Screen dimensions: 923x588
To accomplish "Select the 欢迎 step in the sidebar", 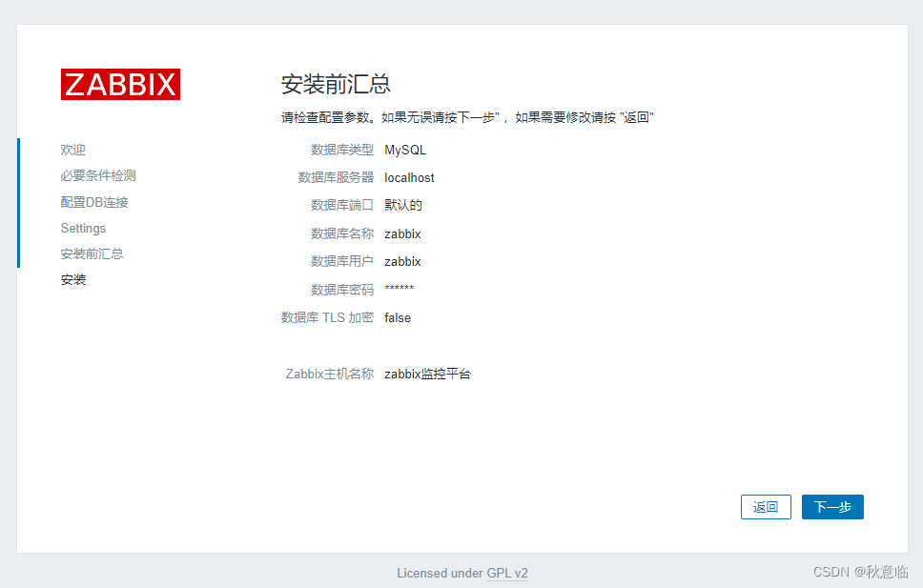I will pos(72,150).
